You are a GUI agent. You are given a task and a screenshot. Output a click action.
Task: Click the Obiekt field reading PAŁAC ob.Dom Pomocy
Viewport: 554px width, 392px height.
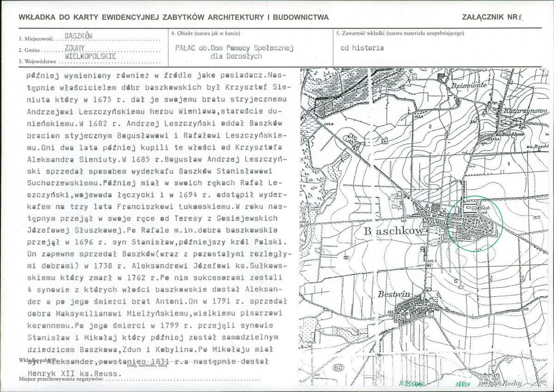pos(235,52)
